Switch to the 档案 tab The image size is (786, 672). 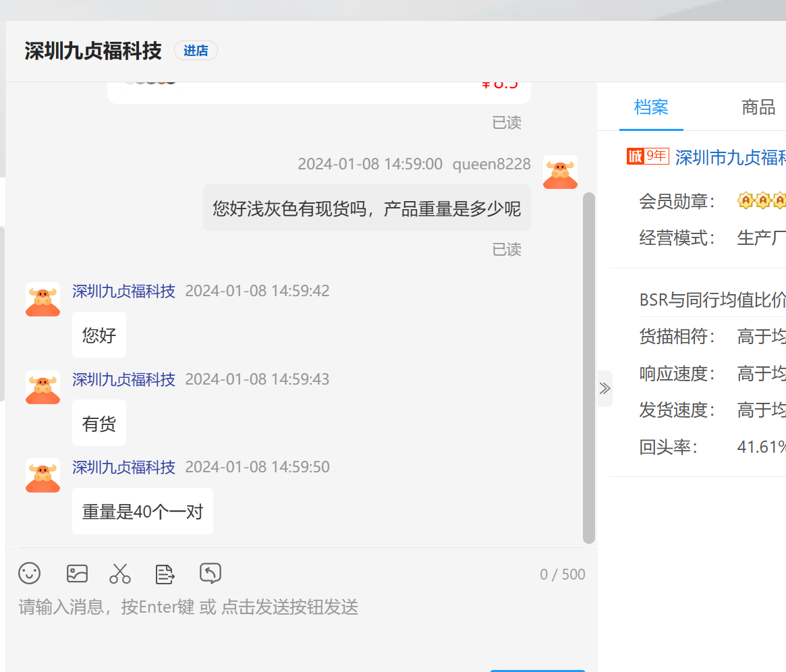[651, 107]
